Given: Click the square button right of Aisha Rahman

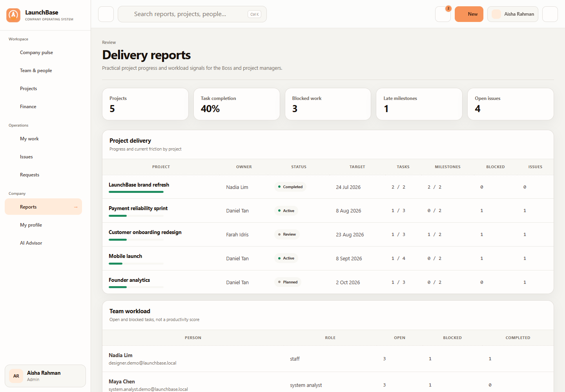Looking at the screenshot, I should click(x=550, y=14).
